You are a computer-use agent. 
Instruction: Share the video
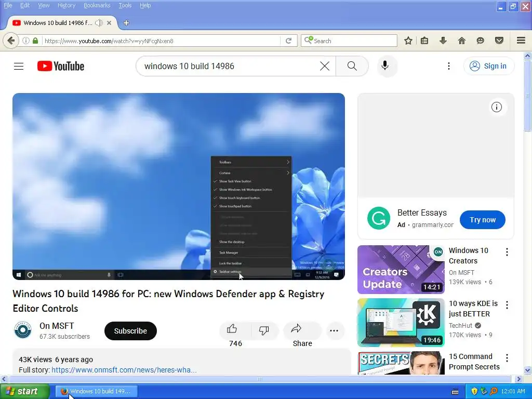(x=302, y=330)
